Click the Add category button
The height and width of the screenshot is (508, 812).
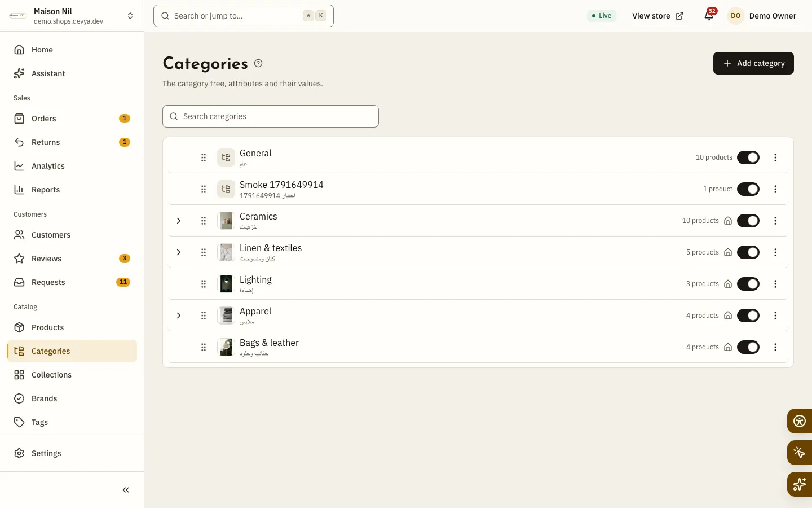tap(753, 63)
